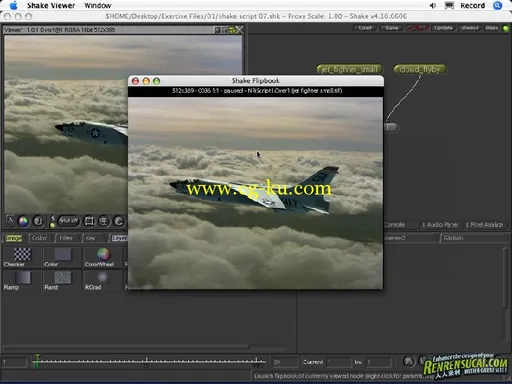The image size is (512, 384).
Task: Add a Ramp node from tool palette
Action: click(22, 280)
